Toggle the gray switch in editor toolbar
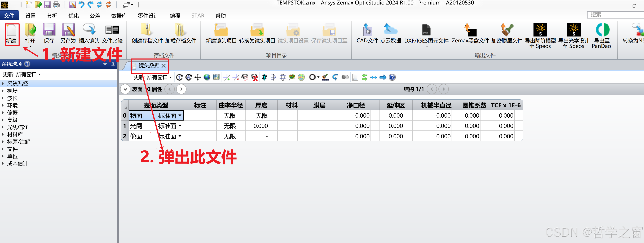 pos(345,77)
